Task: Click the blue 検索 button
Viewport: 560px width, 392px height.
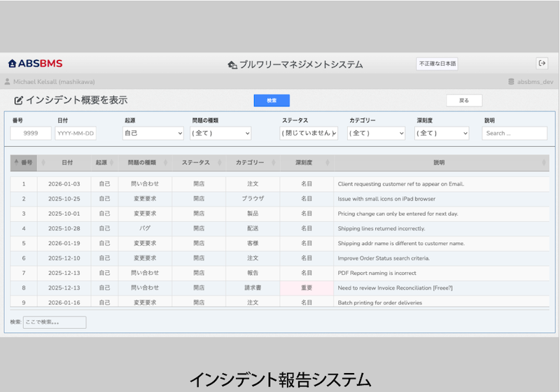Action: 272,101
